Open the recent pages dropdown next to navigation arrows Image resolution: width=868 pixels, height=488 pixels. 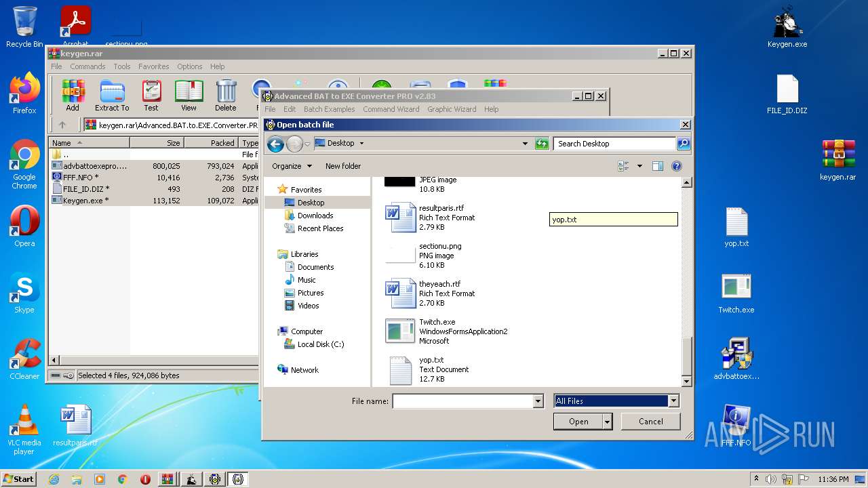tap(307, 144)
